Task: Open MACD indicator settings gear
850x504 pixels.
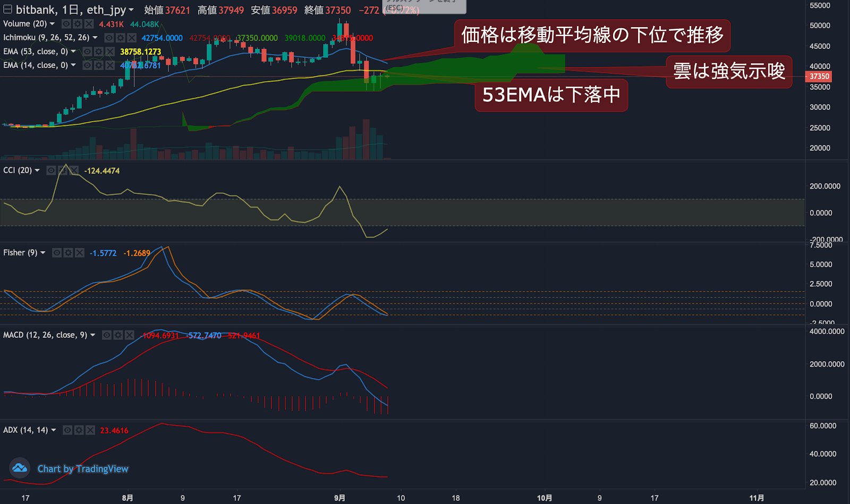Action: pos(118,335)
